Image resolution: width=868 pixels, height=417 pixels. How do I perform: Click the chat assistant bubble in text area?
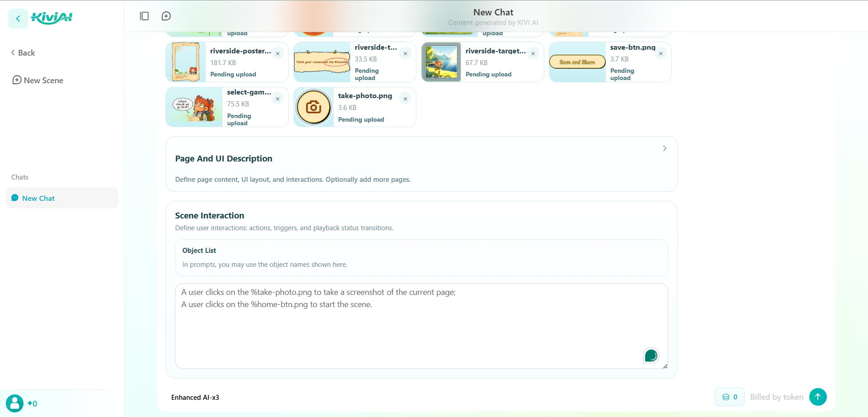coord(651,356)
